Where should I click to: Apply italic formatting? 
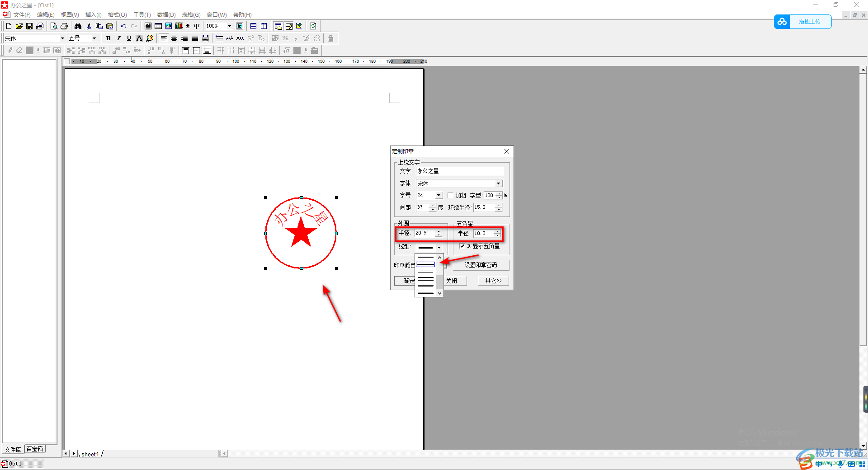pos(118,38)
